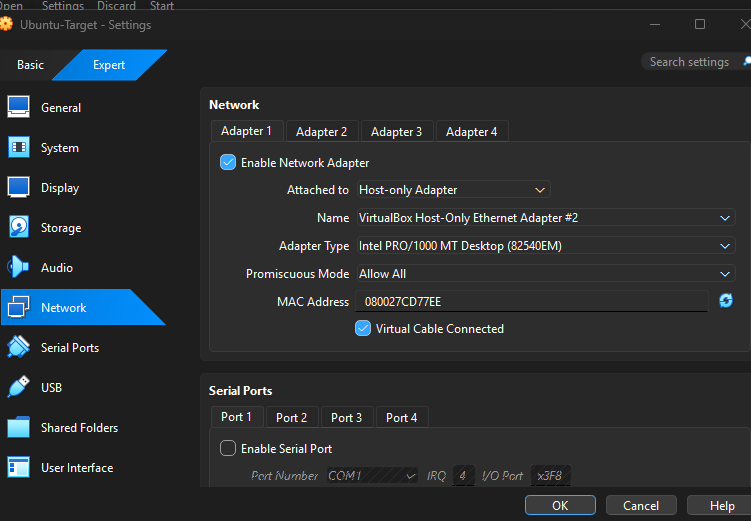This screenshot has height=521, width=751.
Task: Confirm settings with the OK button
Action: [x=560, y=506]
